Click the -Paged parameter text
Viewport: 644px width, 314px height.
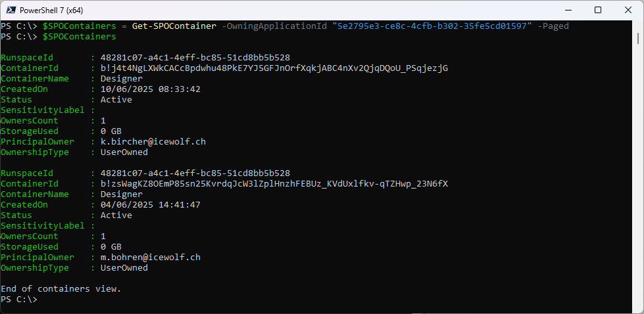pyautogui.click(x=553, y=26)
